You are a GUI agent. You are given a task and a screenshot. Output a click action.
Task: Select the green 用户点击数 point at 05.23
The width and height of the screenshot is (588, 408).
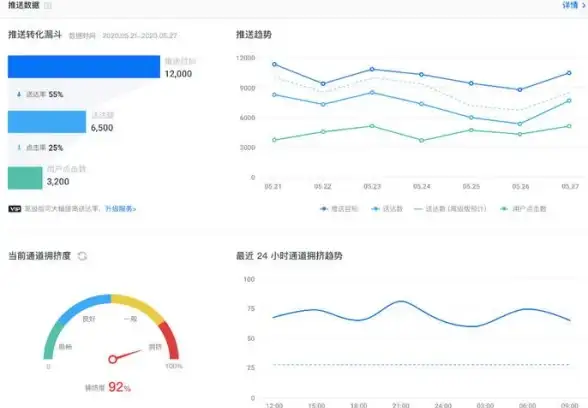372,126
